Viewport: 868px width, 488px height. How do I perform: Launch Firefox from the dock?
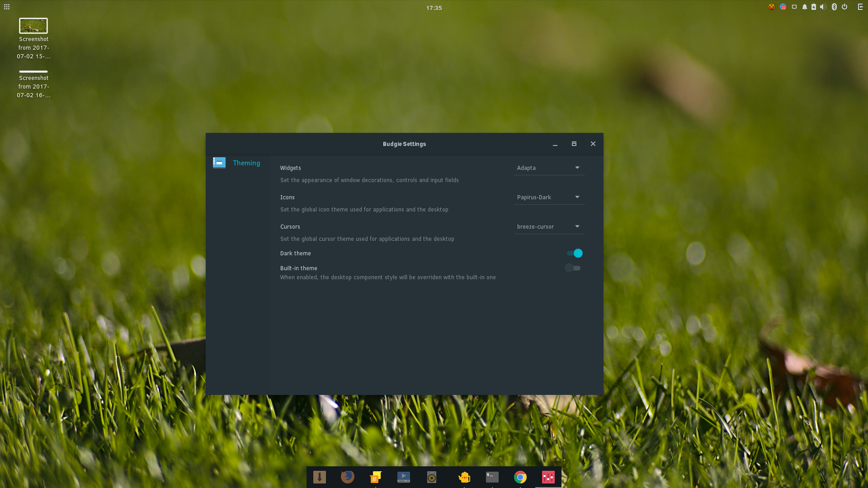point(348,477)
